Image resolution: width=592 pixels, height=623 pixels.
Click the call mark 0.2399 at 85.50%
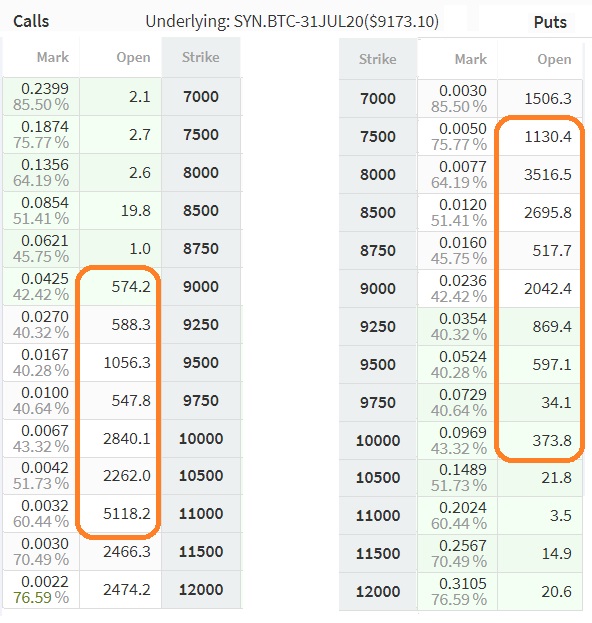(41, 97)
